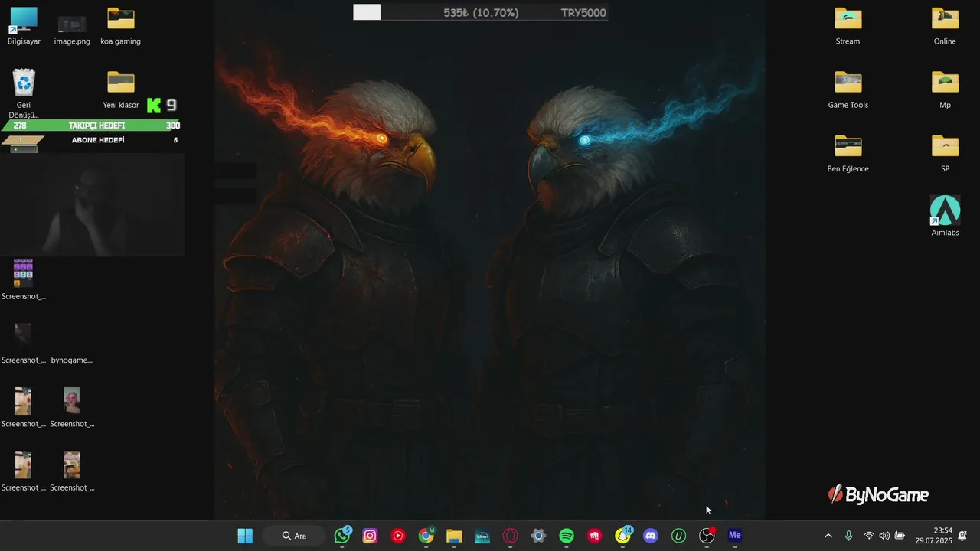Select the Stream folder on desktop
Image resolution: width=980 pixels, height=551 pixels.
pyautogui.click(x=848, y=26)
